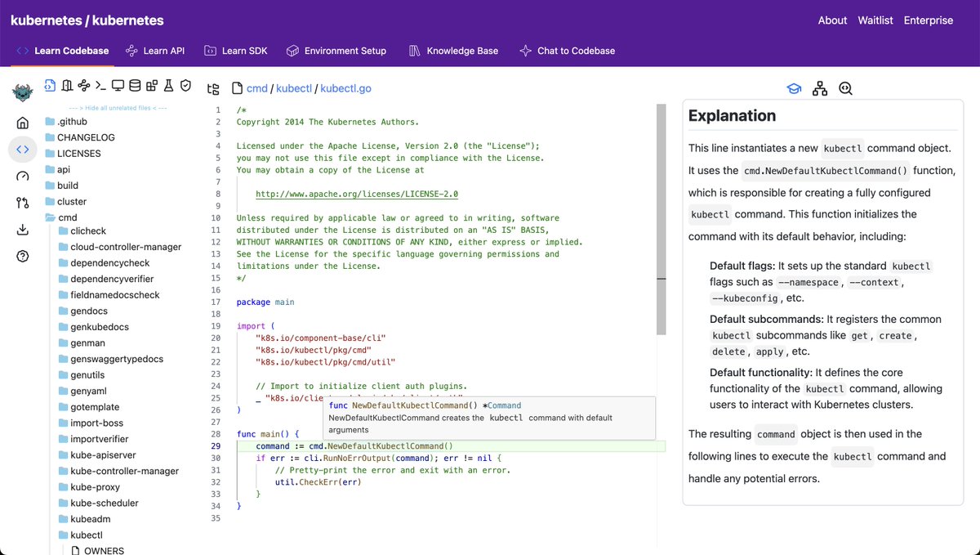
Task: Open the Home sidebar icon
Action: click(x=22, y=123)
